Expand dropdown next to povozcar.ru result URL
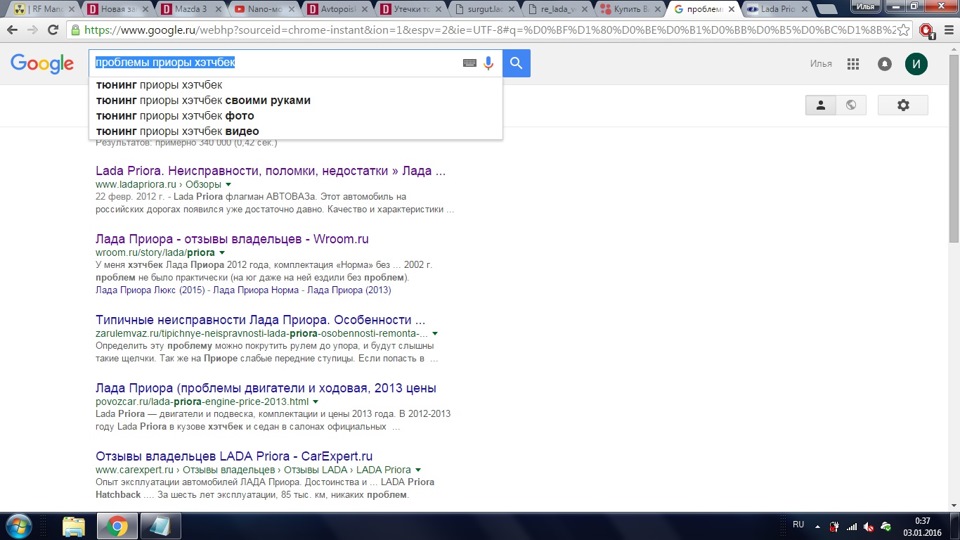The height and width of the screenshot is (540, 960). [315, 402]
